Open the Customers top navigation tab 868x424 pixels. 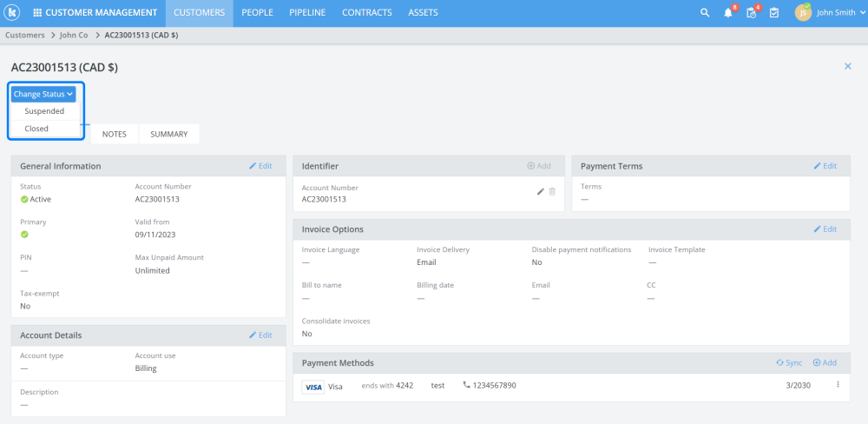[x=200, y=13]
